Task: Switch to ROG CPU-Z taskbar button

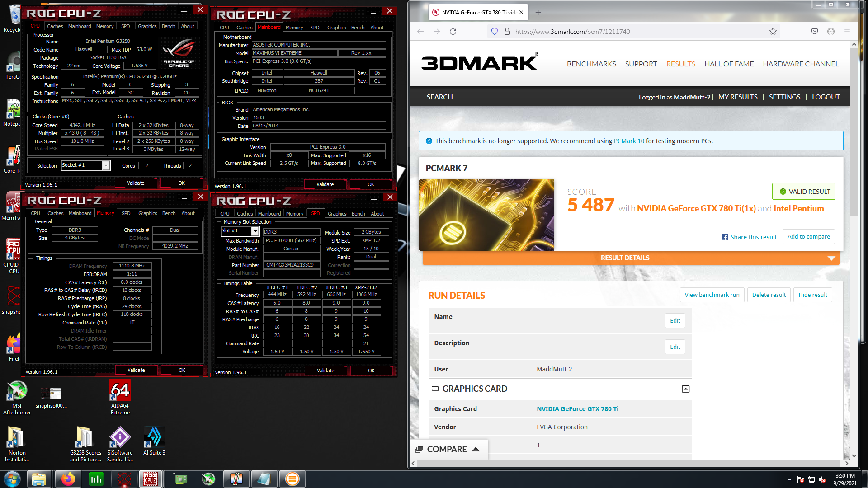Action: pos(151,479)
